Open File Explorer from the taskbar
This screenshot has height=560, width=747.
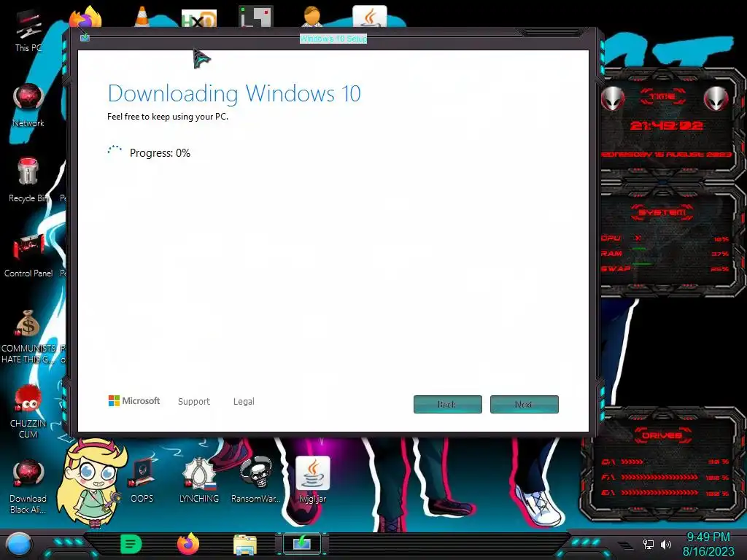245,545
